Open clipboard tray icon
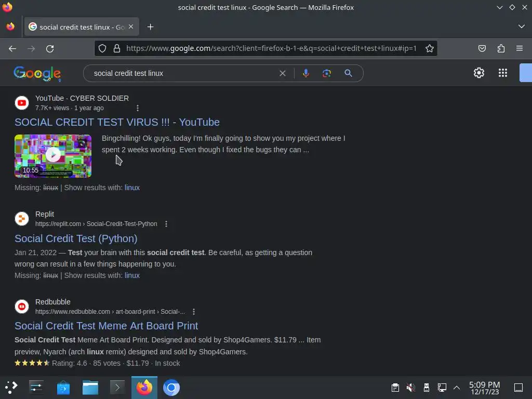Image resolution: width=532 pixels, height=399 pixels. 395,388
